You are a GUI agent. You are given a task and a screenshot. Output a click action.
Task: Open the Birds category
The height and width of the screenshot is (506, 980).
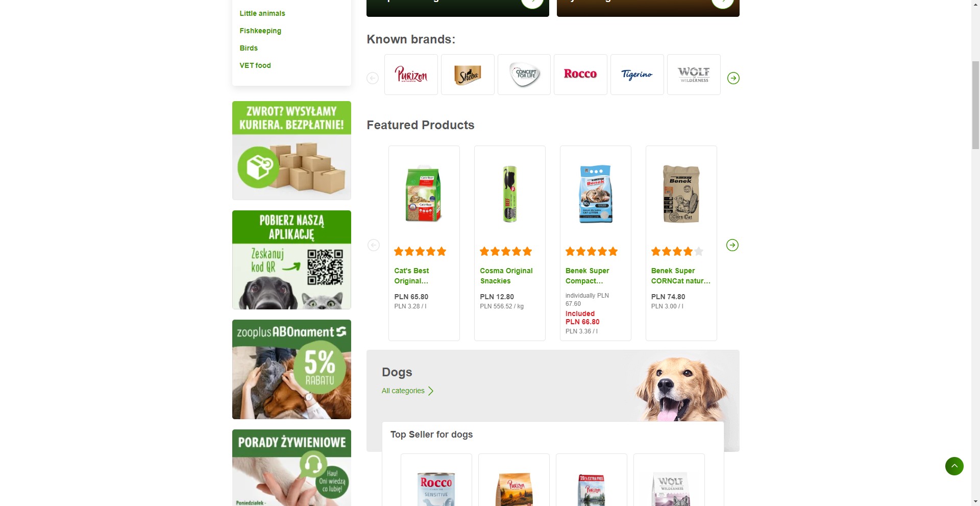249,48
